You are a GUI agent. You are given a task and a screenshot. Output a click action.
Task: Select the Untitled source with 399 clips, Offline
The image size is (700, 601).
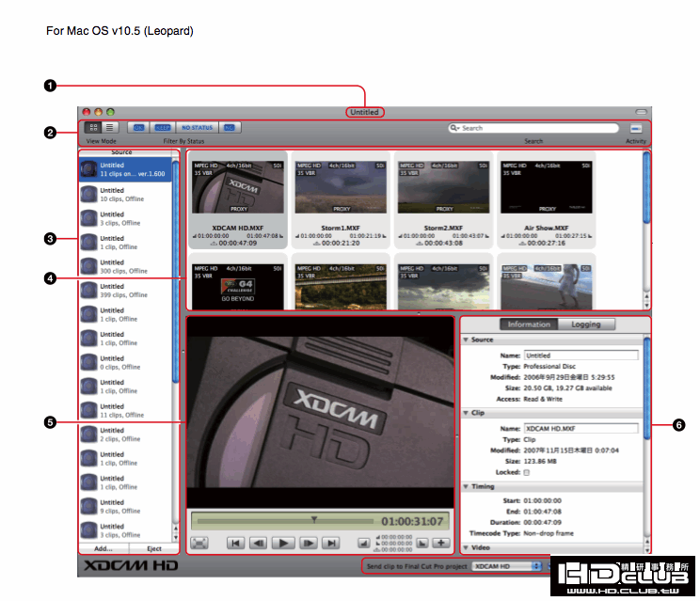pyautogui.click(x=125, y=291)
